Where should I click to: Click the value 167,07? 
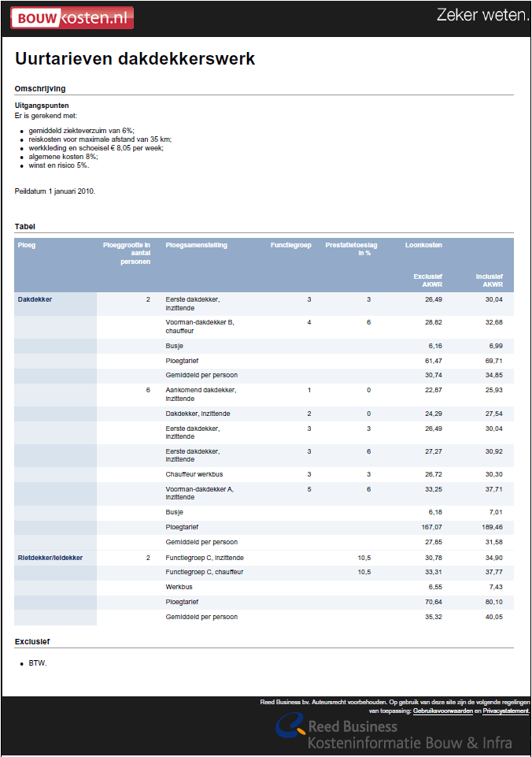[x=432, y=527]
